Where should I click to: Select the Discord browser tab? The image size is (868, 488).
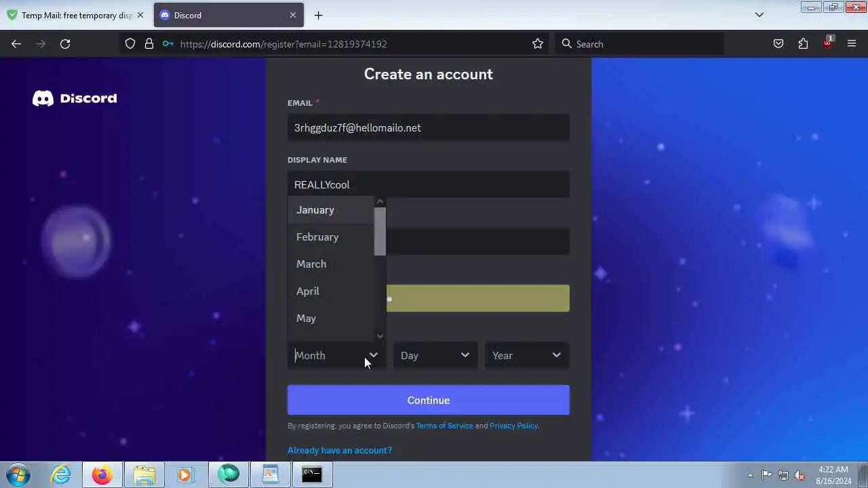228,15
